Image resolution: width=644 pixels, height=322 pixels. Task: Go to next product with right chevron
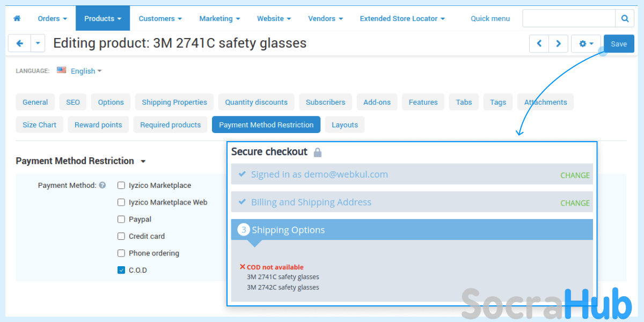point(558,44)
